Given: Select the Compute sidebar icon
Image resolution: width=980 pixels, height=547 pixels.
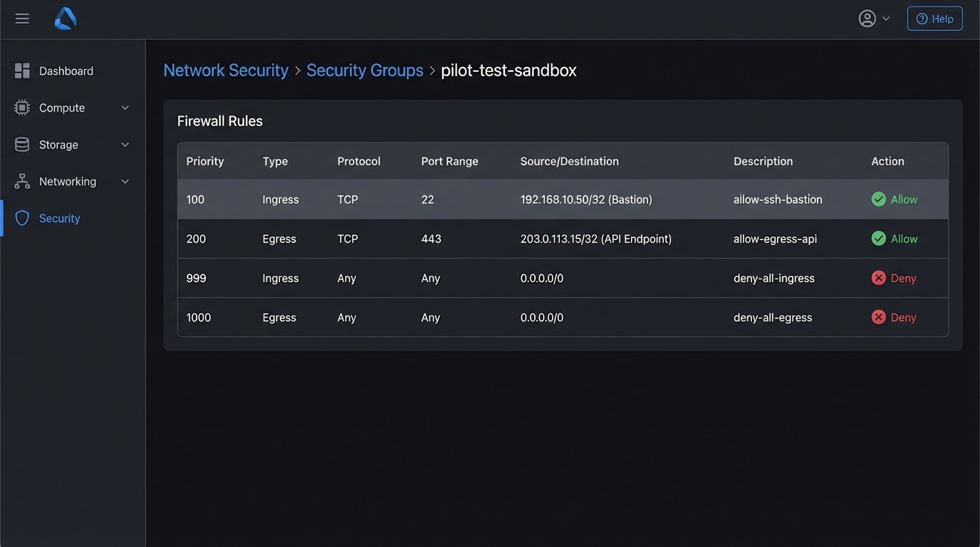Looking at the screenshot, I should [x=22, y=107].
